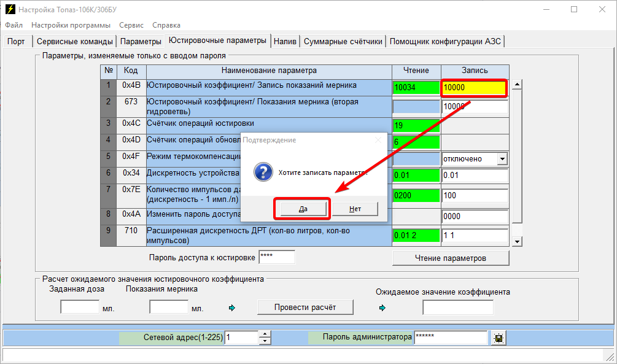
Task: Decrease the network address with down spinner
Action: tap(265, 341)
